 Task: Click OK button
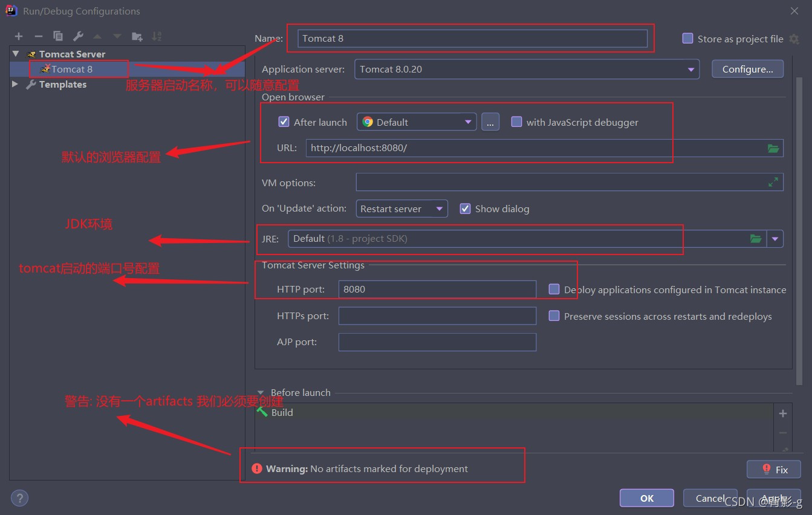647,498
